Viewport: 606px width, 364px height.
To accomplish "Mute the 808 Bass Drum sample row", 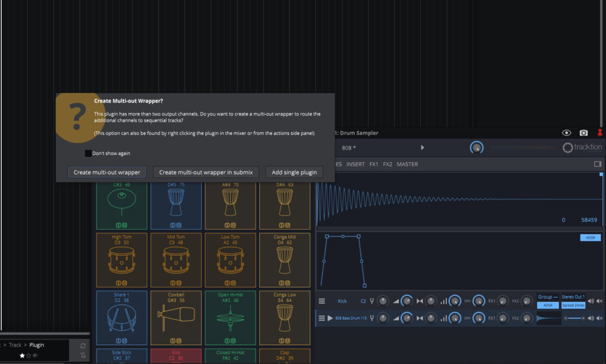I will [x=599, y=318].
